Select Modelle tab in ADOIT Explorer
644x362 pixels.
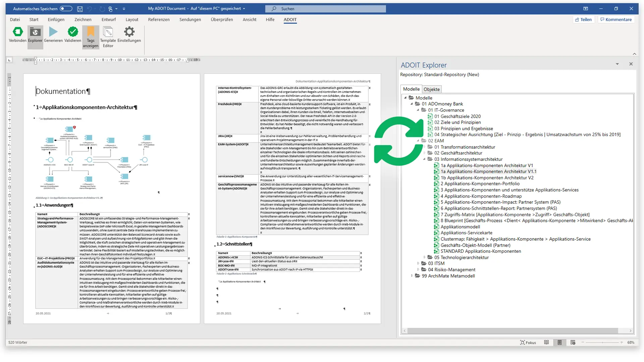pos(411,89)
